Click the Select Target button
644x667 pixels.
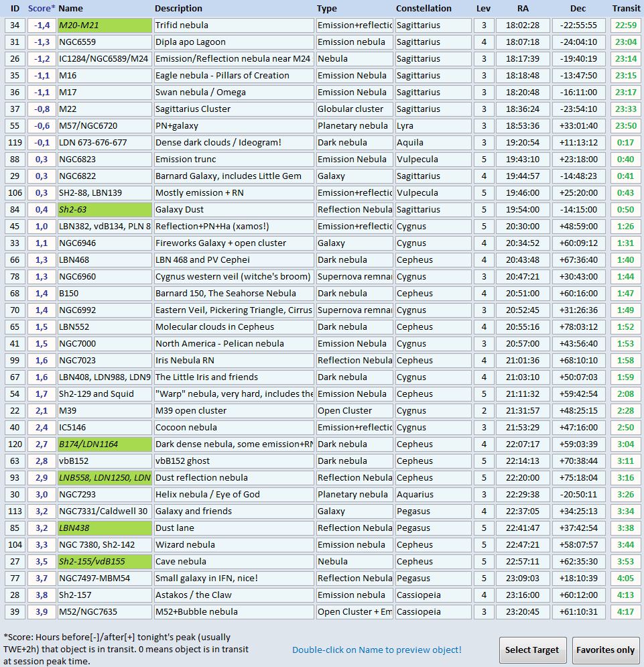pos(532,650)
